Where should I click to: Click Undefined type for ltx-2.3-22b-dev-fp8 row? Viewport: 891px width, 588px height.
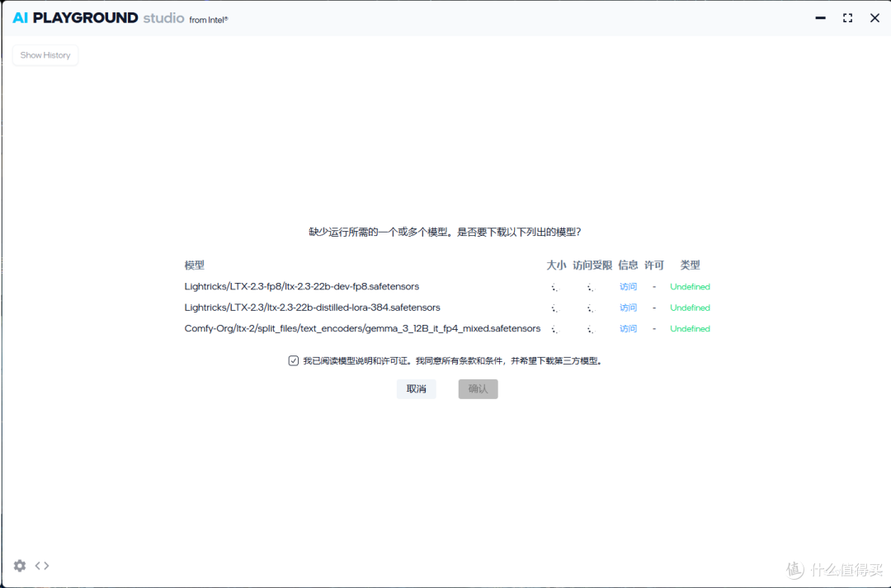690,287
